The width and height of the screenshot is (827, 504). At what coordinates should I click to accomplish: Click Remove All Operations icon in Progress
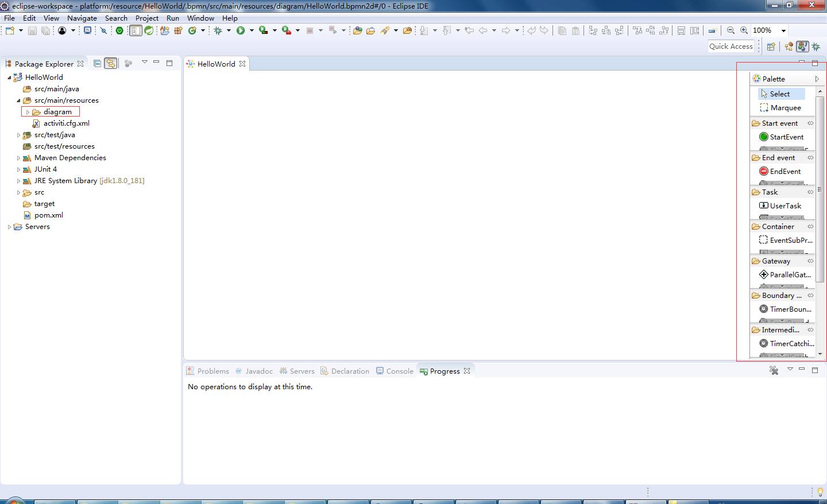point(774,370)
